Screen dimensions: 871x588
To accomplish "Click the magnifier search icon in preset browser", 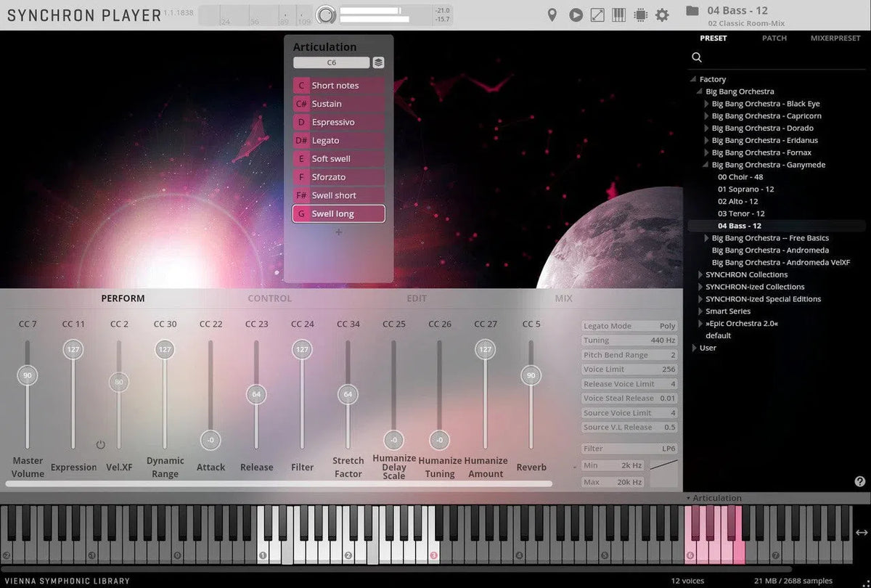I will pyautogui.click(x=697, y=57).
